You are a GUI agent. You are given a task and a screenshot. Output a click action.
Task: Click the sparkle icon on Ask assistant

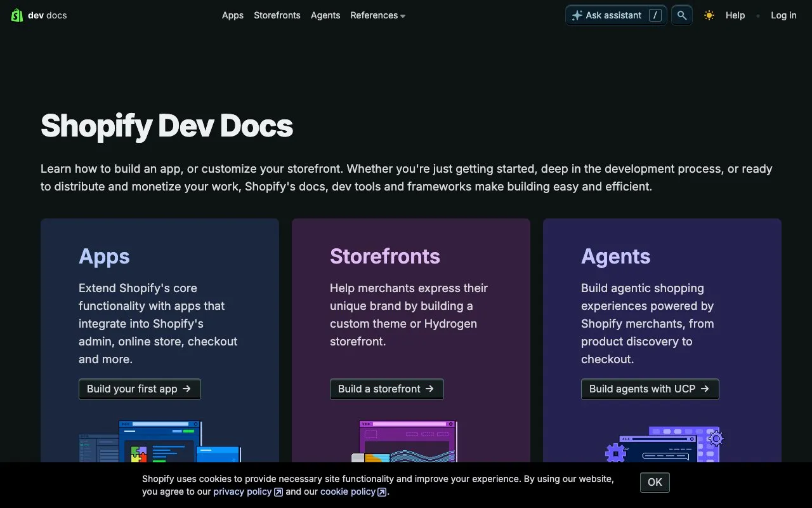click(577, 15)
